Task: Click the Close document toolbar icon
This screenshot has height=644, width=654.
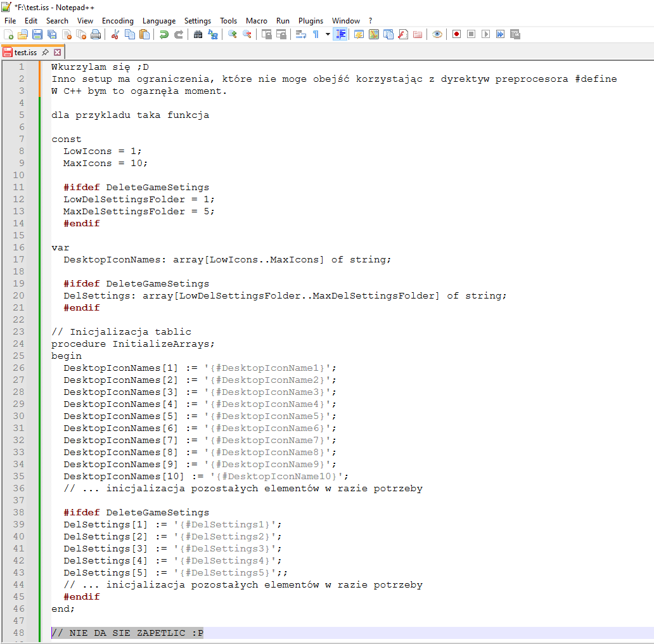Action: pyautogui.click(x=67, y=34)
